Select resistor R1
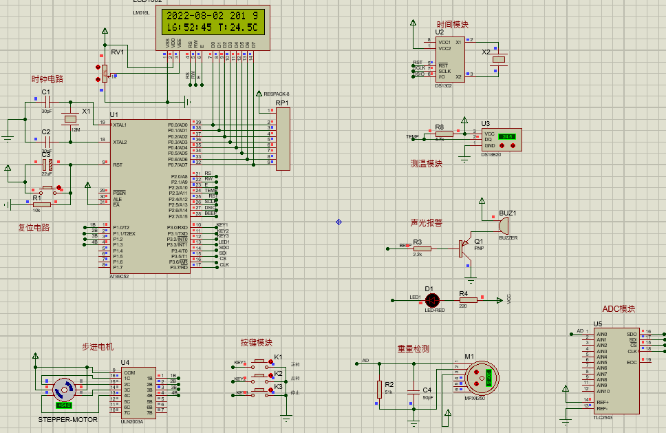 pos(42,205)
